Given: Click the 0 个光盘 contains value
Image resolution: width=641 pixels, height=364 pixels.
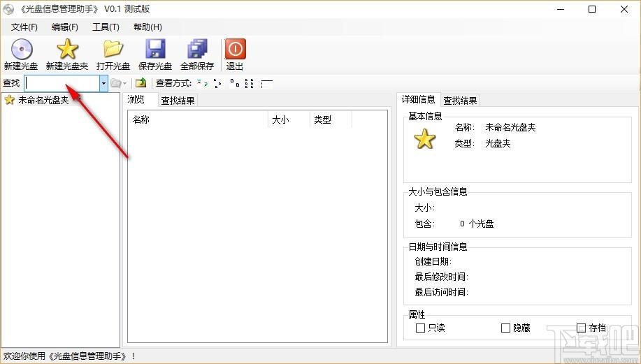Looking at the screenshot, I should click(x=477, y=224).
